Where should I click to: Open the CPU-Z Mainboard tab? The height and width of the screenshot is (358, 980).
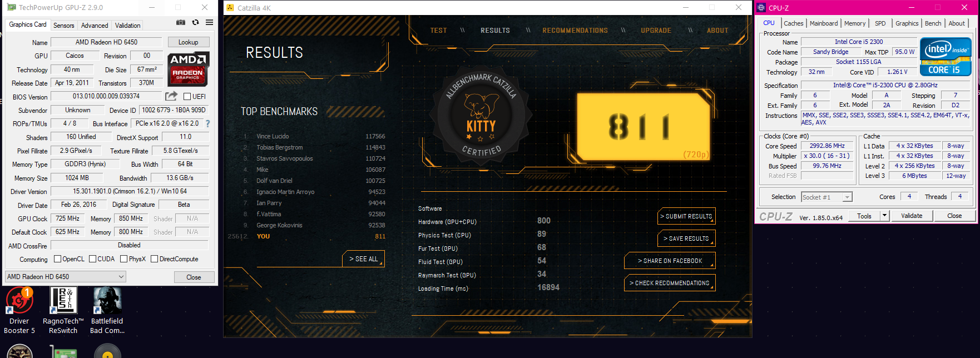coord(823,23)
